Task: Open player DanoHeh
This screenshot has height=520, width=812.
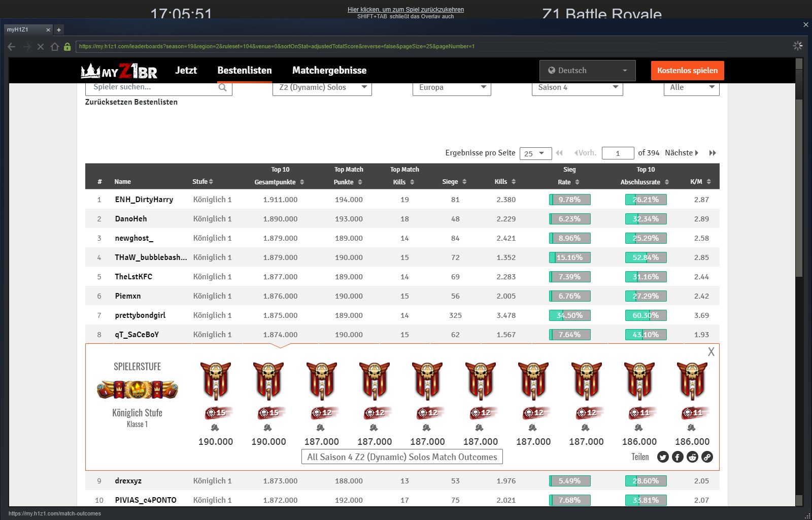Action: pos(131,219)
